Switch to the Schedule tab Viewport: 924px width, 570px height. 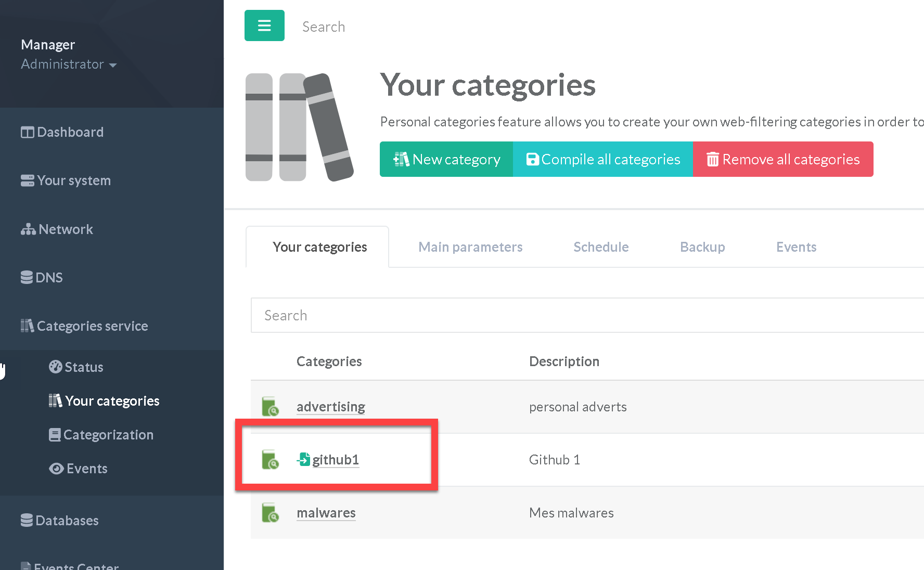(x=601, y=247)
